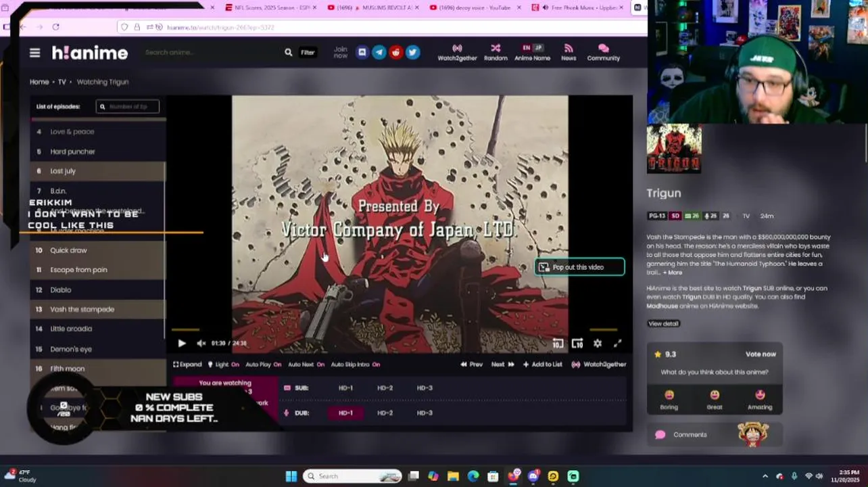The width and height of the screenshot is (868, 487).
Task: Select episode 4 Love & peace
Action: point(98,132)
